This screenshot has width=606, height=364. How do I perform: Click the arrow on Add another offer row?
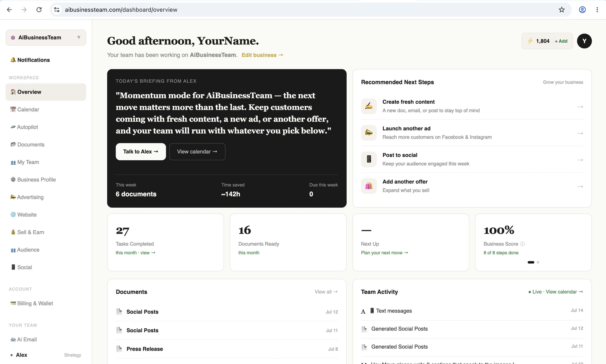coord(580,187)
